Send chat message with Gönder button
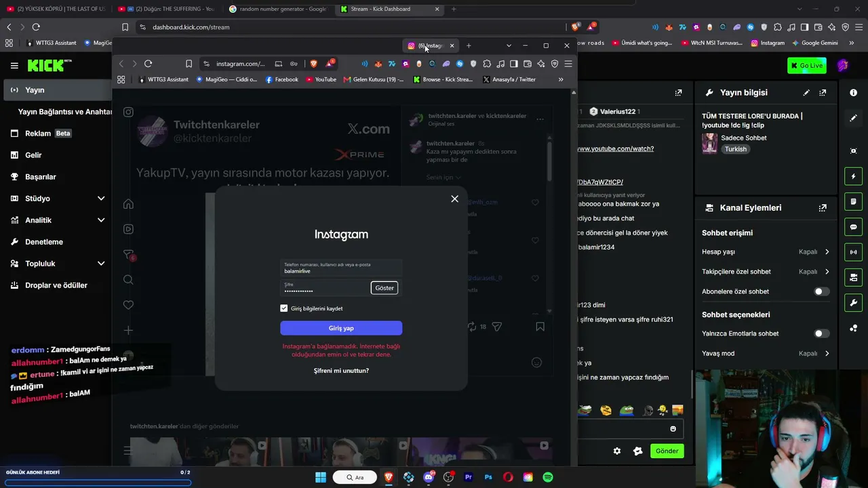868x488 pixels. pos(667,451)
